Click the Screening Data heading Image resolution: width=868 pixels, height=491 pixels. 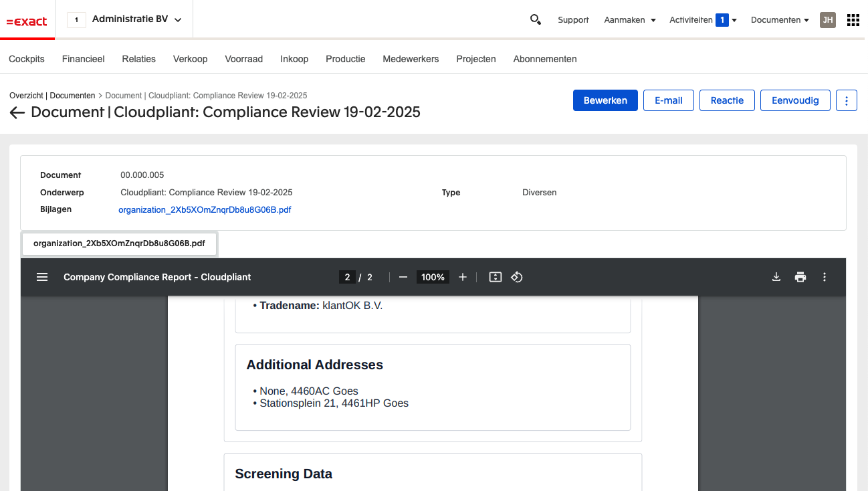(x=284, y=474)
